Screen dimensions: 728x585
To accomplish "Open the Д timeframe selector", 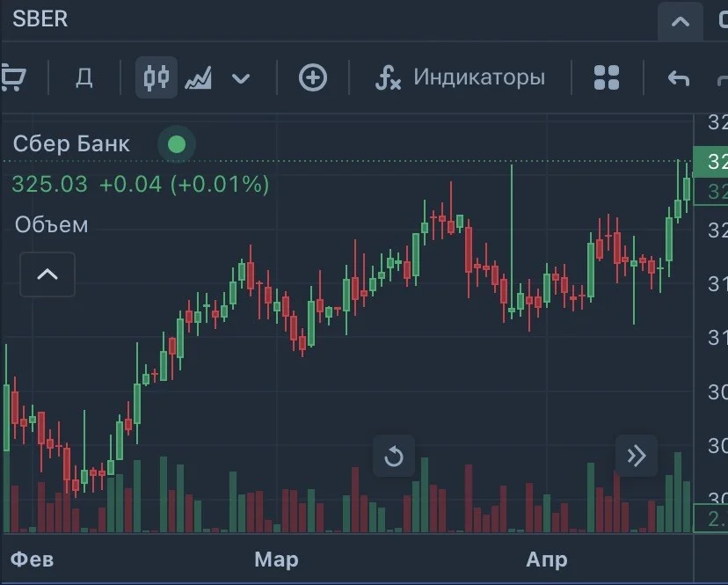I will (84, 77).
